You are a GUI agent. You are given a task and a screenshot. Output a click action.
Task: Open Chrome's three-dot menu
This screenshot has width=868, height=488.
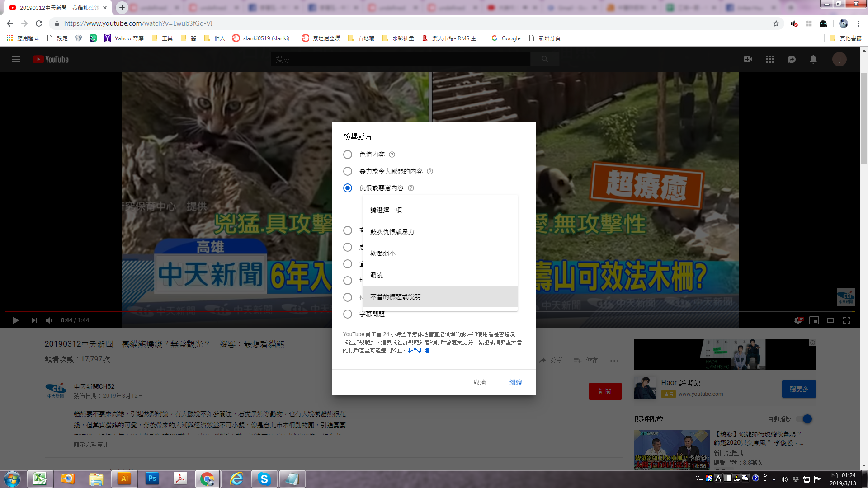pos(858,23)
